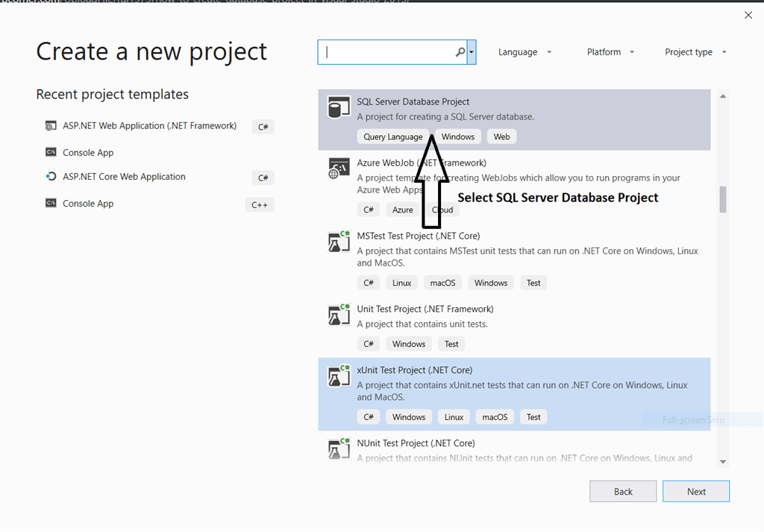Screen dimensions: 764x532
Task: Click the scroll up arrow of template list
Action: 723,96
